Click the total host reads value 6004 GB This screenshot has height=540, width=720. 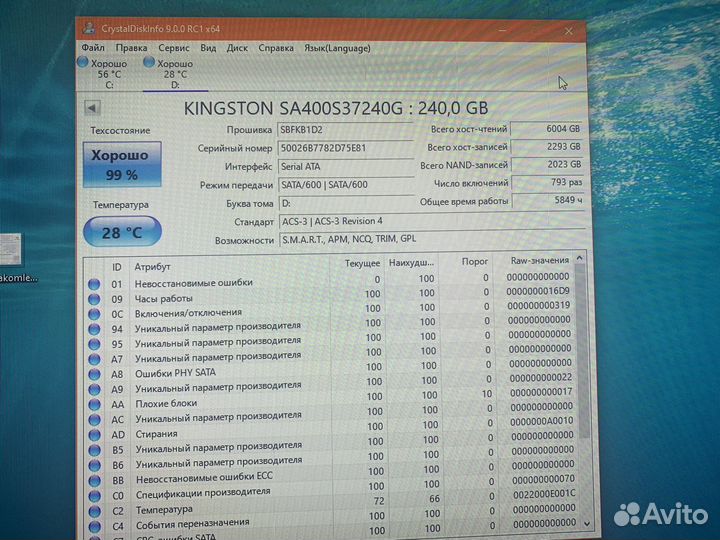coord(546,129)
